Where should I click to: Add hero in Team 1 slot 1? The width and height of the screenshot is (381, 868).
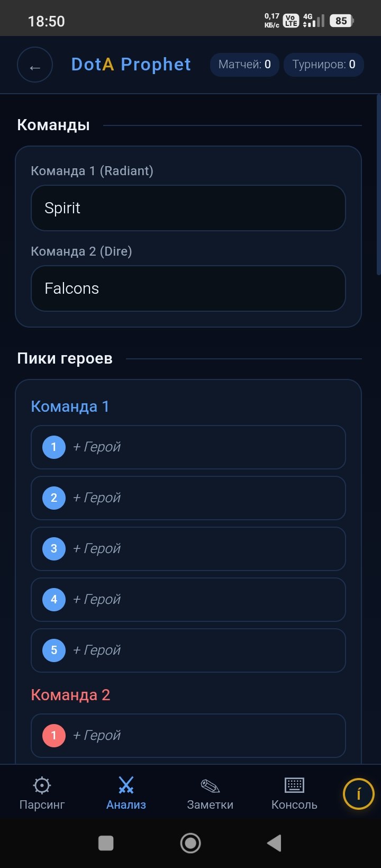click(188, 447)
